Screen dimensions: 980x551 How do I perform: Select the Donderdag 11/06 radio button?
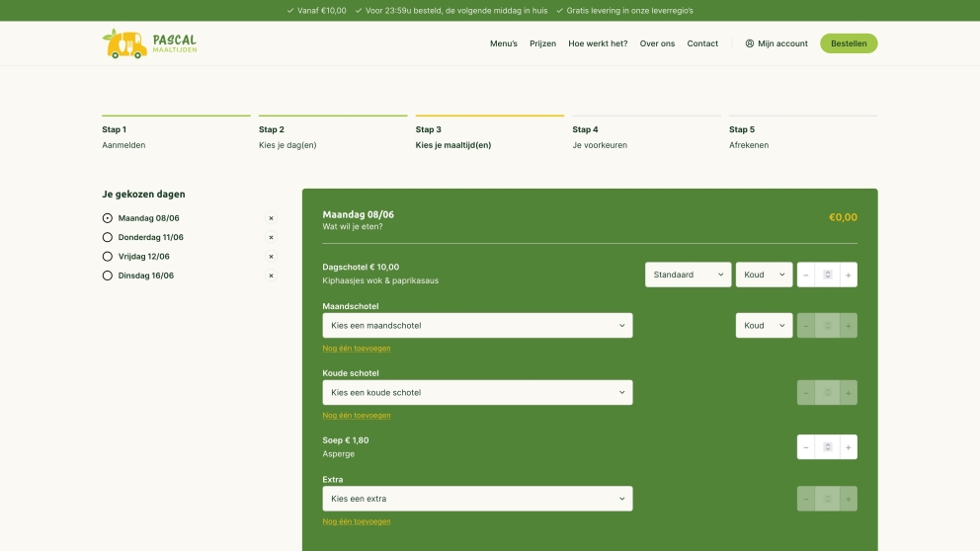108,237
